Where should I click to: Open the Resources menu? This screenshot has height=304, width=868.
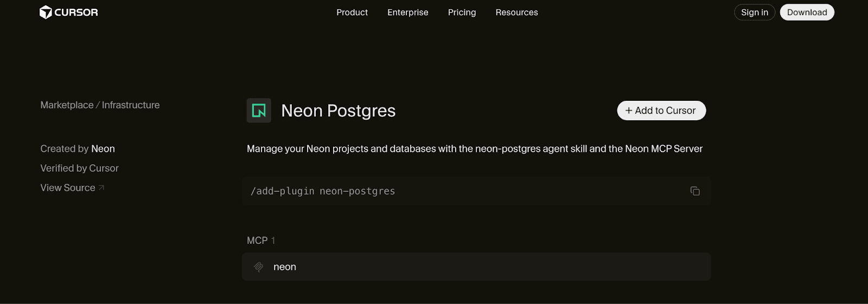[x=516, y=12]
